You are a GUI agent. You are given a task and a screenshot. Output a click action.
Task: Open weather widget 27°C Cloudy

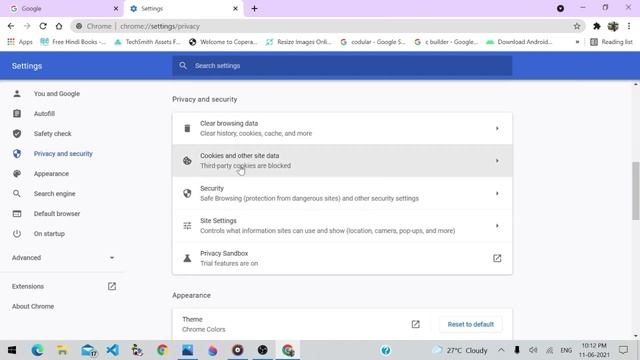coord(460,350)
